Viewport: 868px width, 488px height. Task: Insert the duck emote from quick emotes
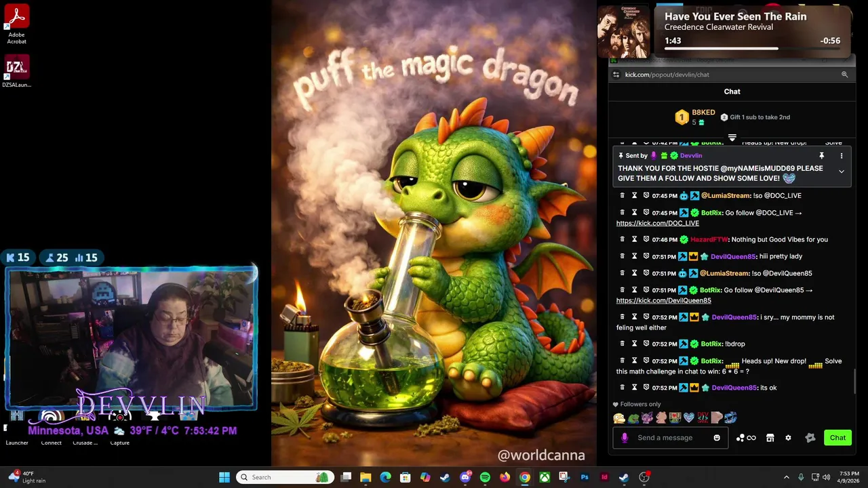tap(619, 418)
